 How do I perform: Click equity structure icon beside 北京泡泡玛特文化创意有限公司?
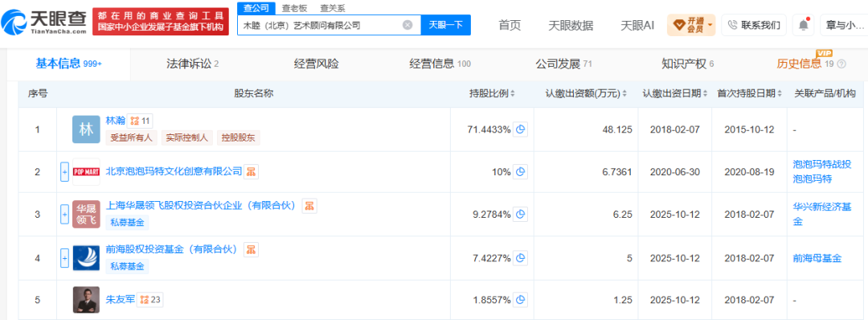coord(252,171)
